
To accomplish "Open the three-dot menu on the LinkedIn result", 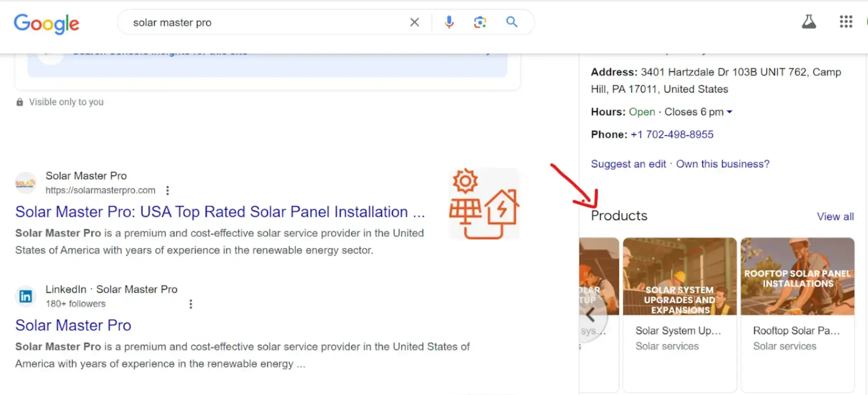I will tap(190, 304).
